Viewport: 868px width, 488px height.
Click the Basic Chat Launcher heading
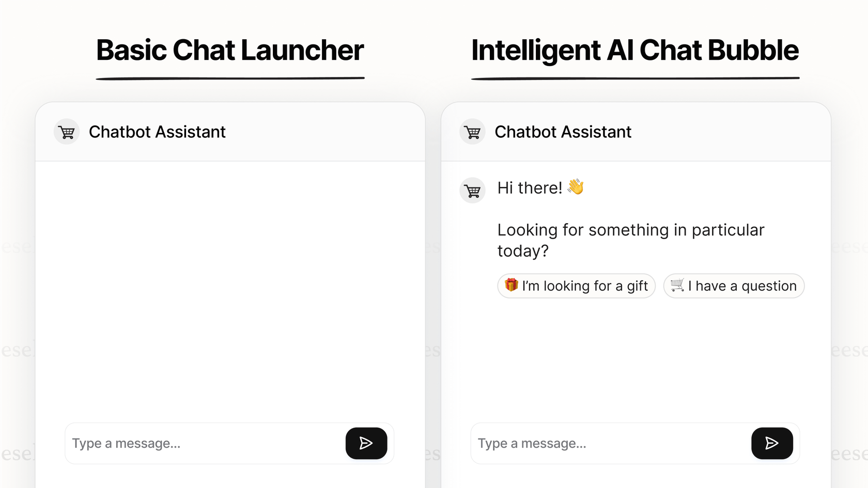pyautogui.click(x=230, y=50)
